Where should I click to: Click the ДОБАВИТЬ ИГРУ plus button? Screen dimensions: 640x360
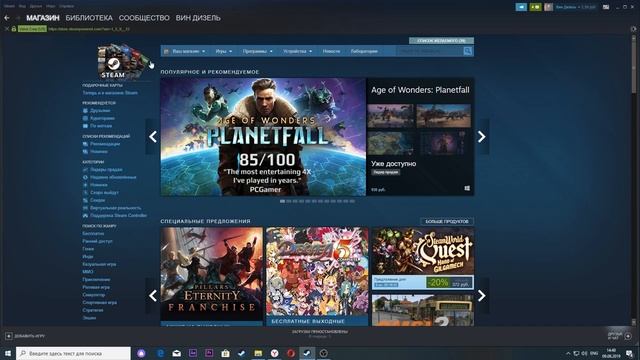(9, 336)
